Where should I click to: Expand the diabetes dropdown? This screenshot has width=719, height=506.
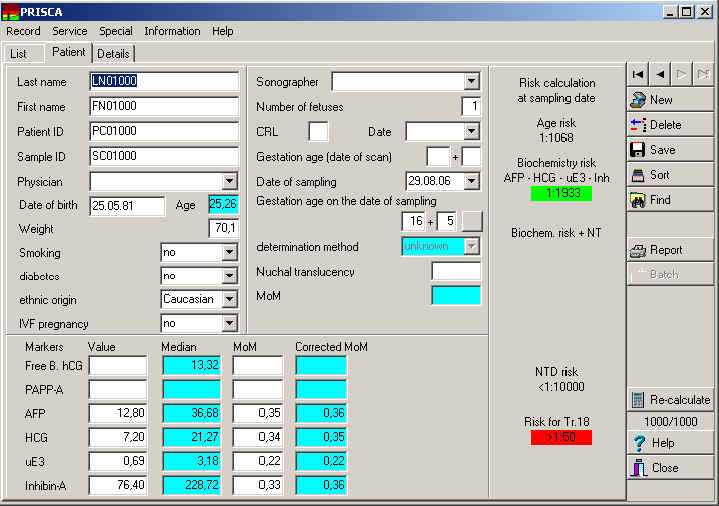tap(229, 276)
